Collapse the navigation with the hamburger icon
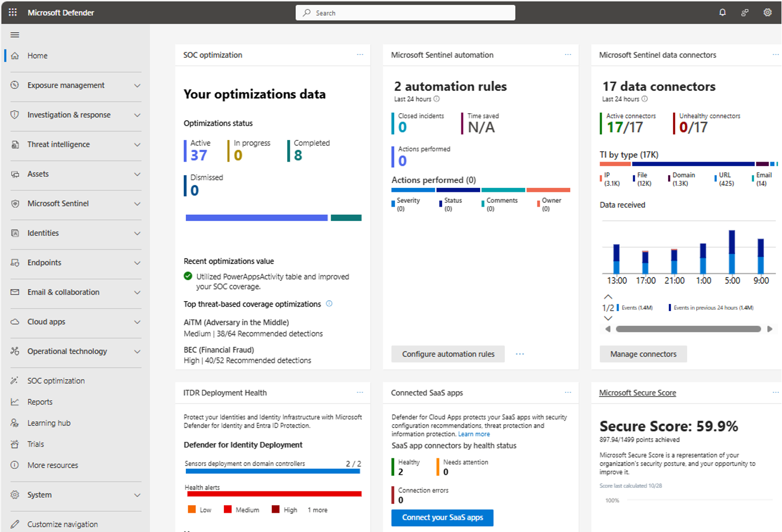This screenshot has height=532, width=782. (x=15, y=35)
